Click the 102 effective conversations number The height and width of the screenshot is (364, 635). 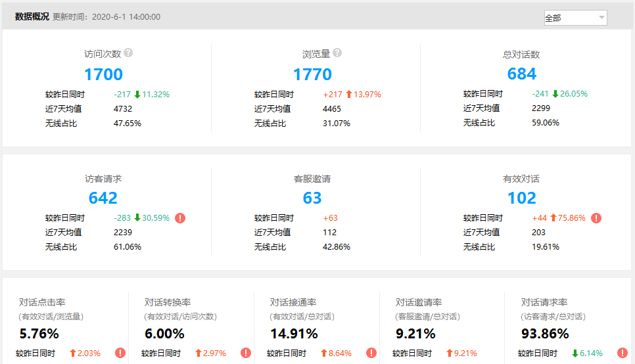pos(521,198)
